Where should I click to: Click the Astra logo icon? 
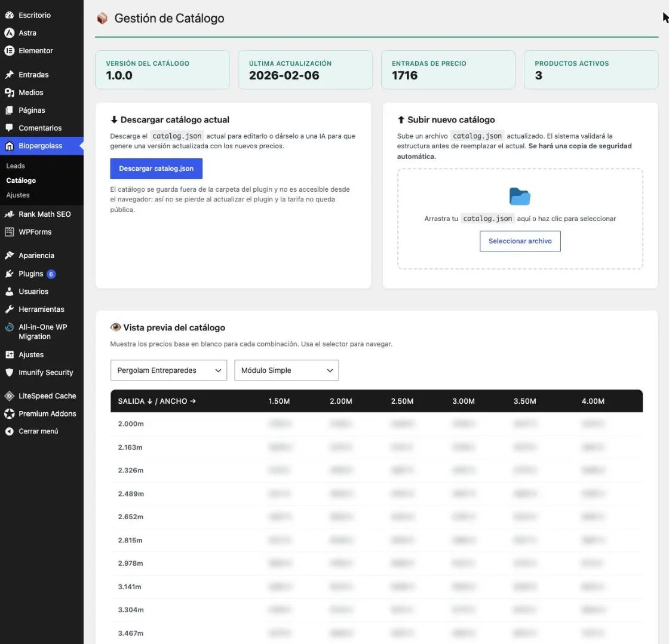(x=10, y=33)
